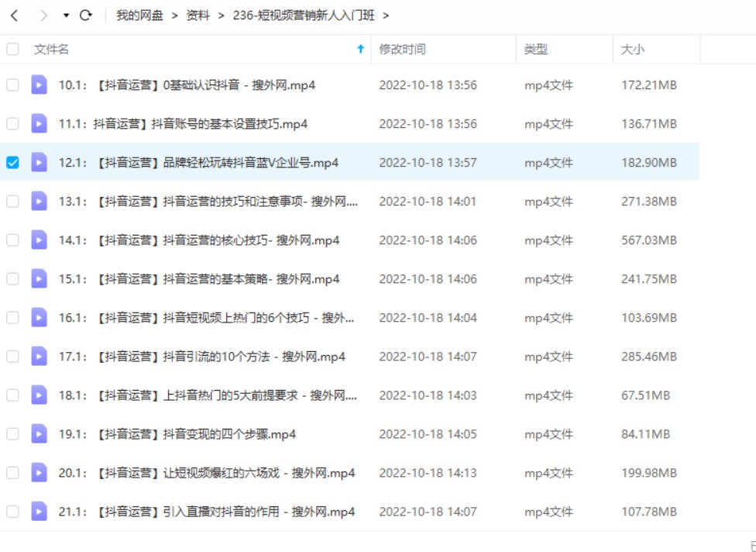The height and width of the screenshot is (552, 756).
Task: Open the navigation history dropdown arrow
Action: click(x=66, y=16)
